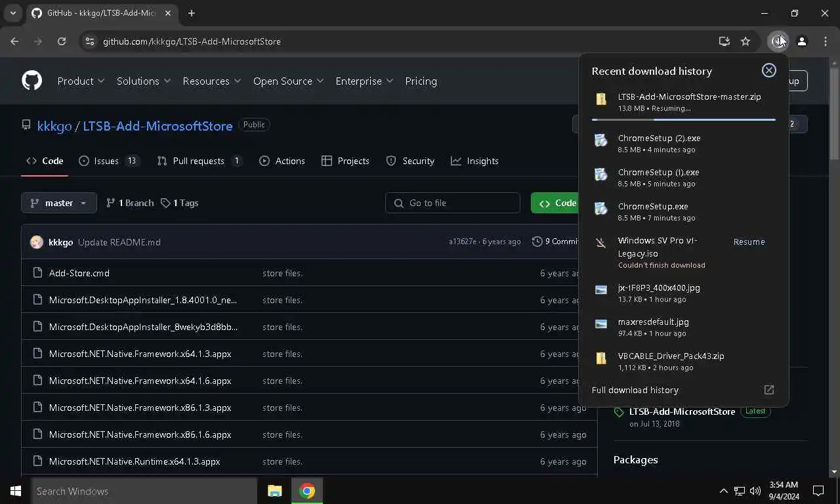The image size is (840, 504).
Task: Close the recent download history popup
Action: [769, 71]
